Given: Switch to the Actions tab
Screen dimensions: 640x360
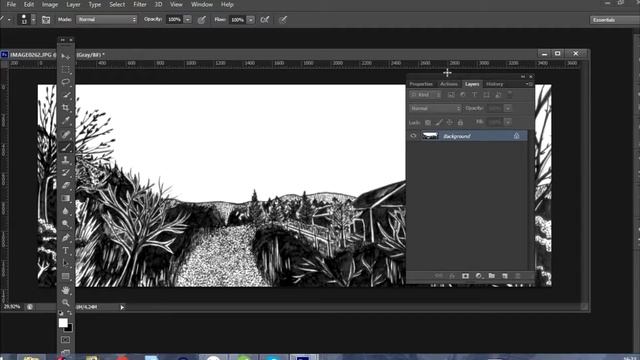Looking at the screenshot, I should point(449,84).
